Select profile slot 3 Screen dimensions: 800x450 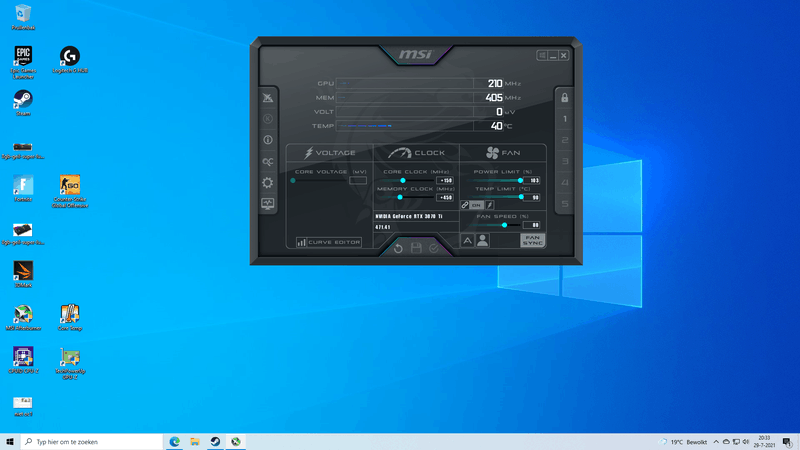[564, 162]
